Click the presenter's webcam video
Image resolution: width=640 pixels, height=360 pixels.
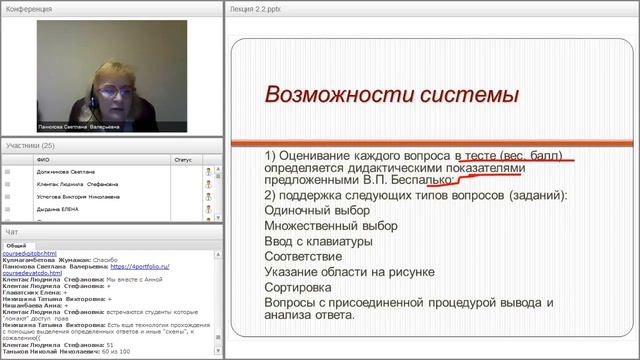(x=112, y=76)
